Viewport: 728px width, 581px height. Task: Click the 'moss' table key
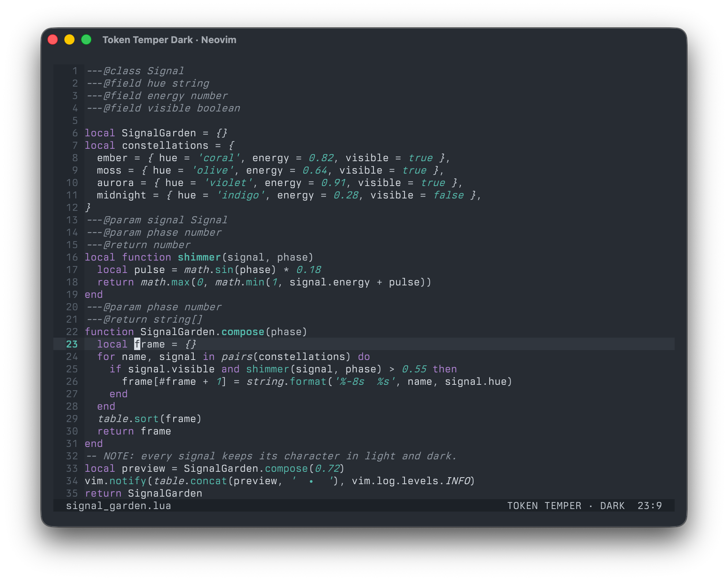109,170
